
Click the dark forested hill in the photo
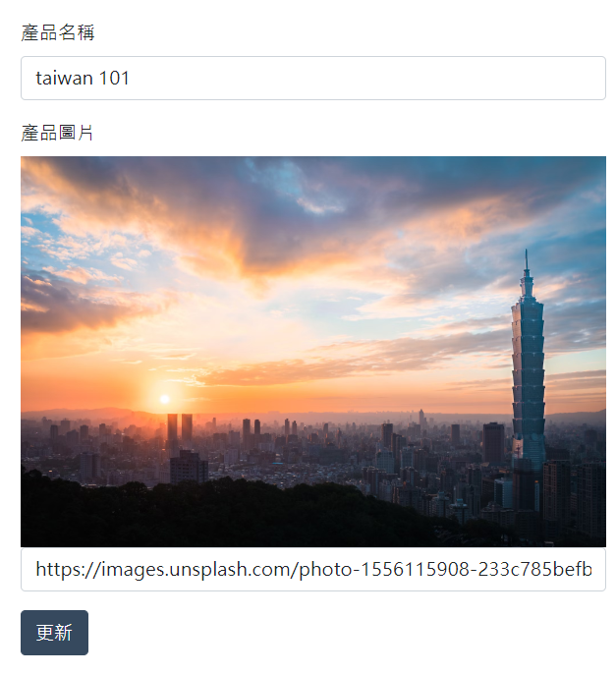[x=215, y=514]
